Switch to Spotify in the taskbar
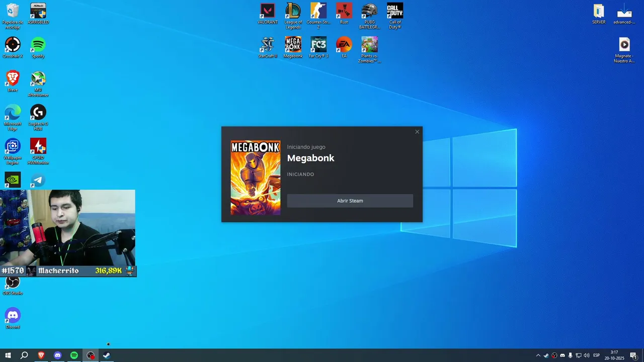The image size is (644, 362). [x=74, y=355]
